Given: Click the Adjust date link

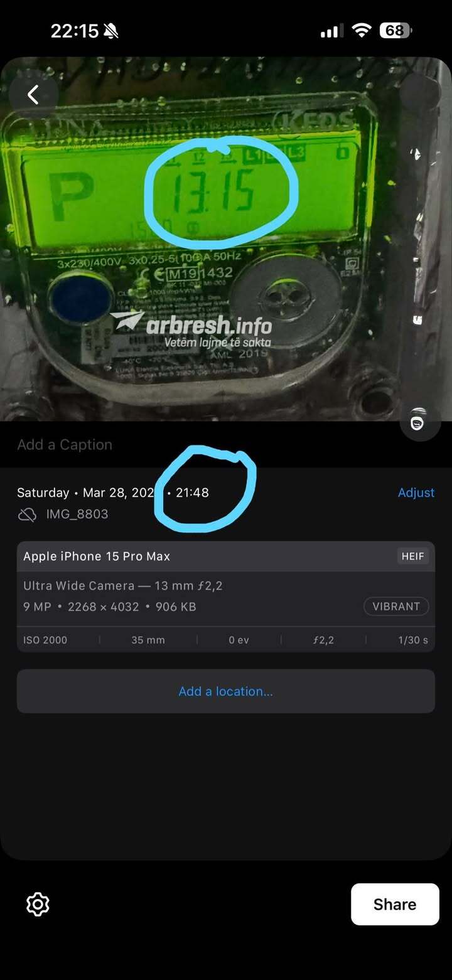Looking at the screenshot, I should pyautogui.click(x=416, y=493).
